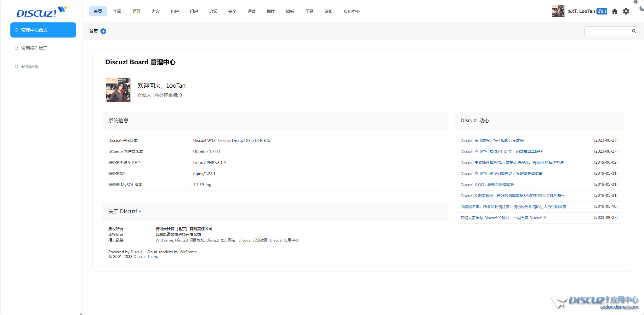Click the search magnifier icon
Screen dimensions: 644x315
click(x=634, y=31)
